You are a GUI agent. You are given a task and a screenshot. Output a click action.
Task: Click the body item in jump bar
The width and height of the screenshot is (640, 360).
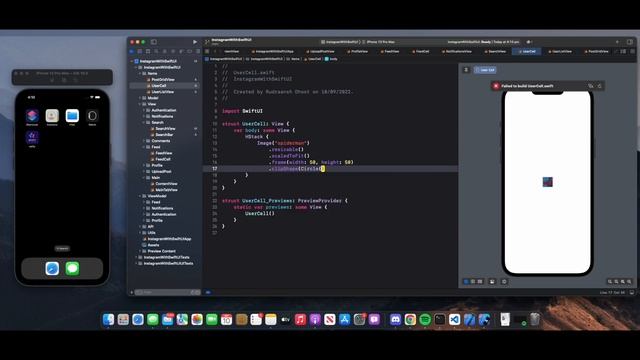coord(331,59)
